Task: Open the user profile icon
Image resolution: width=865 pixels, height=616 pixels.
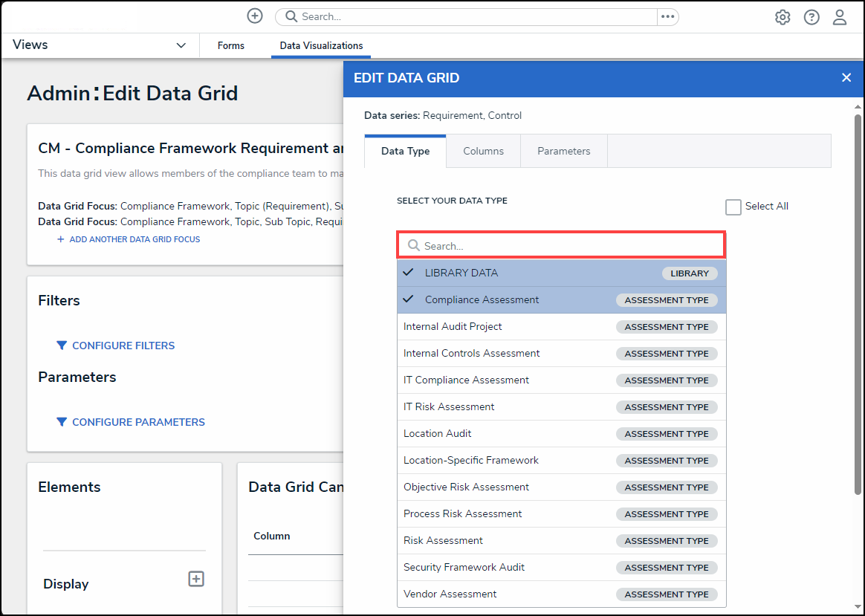Action: click(840, 17)
